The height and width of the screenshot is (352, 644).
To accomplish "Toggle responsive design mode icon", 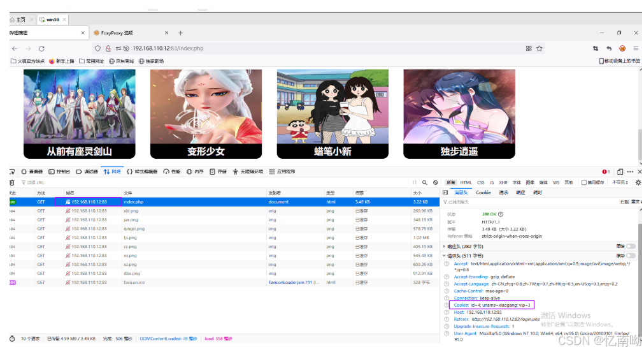I will (620, 172).
